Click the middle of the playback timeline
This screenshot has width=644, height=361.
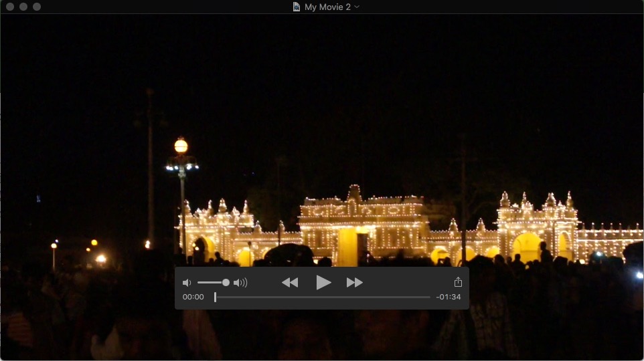(x=323, y=297)
